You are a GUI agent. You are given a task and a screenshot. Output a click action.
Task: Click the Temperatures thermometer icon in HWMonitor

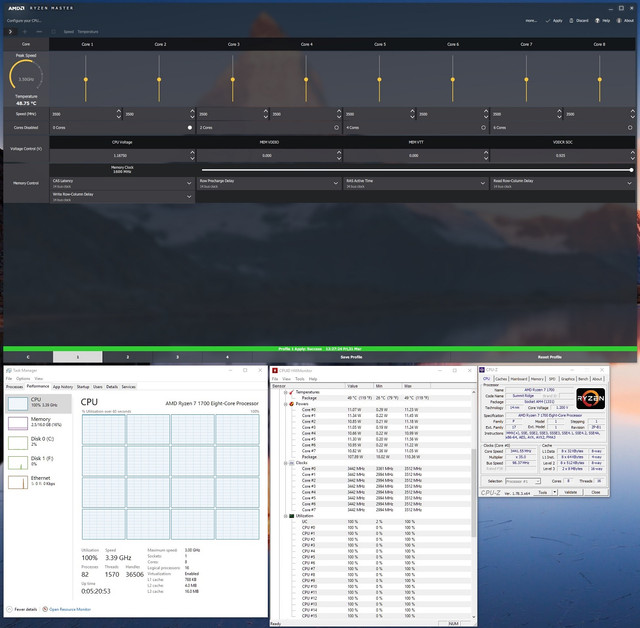tap(291, 392)
